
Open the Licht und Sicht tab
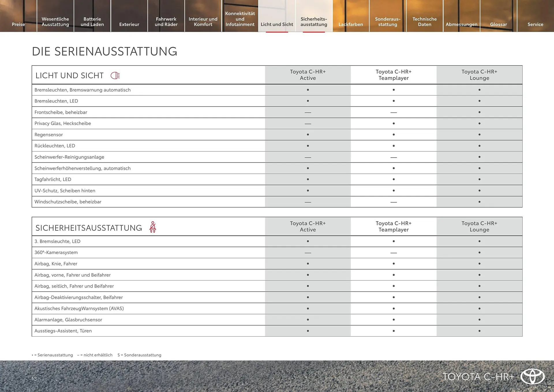tap(277, 24)
